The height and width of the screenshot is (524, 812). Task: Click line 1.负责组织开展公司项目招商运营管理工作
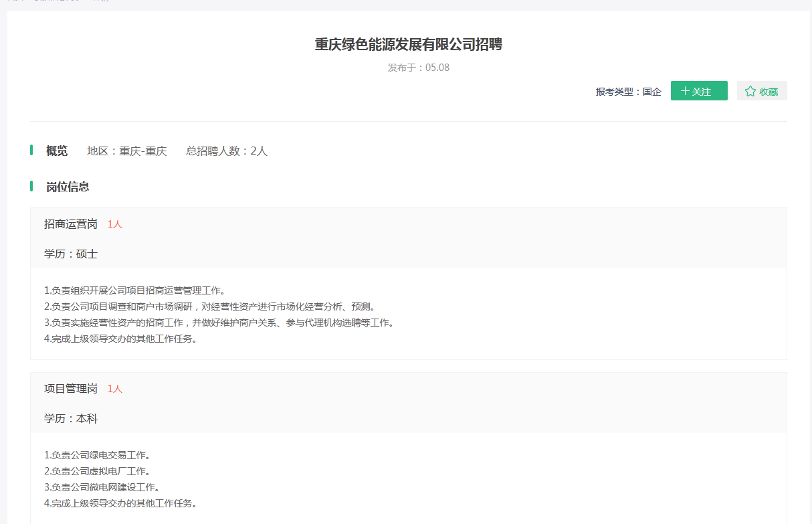[x=134, y=290]
